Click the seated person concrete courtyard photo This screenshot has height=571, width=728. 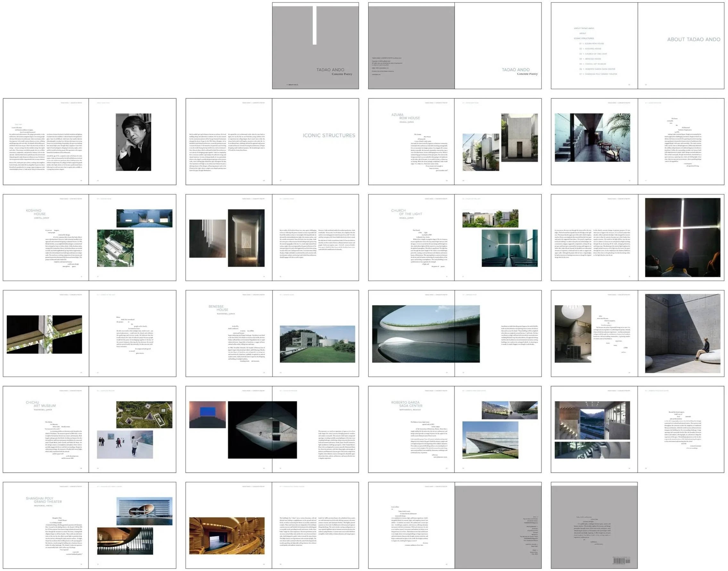click(x=682, y=333)
